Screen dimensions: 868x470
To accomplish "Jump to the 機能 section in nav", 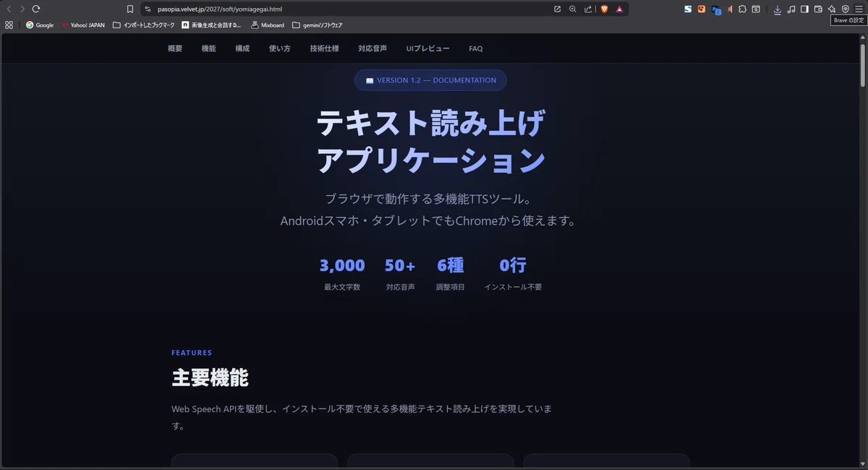I will coord(208,48).
